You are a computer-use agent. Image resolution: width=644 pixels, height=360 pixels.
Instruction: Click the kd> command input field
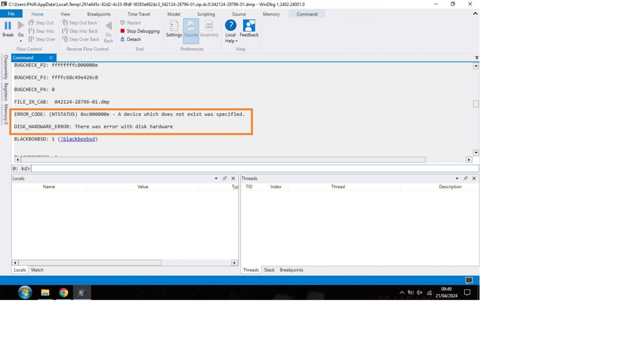[255, 168]
